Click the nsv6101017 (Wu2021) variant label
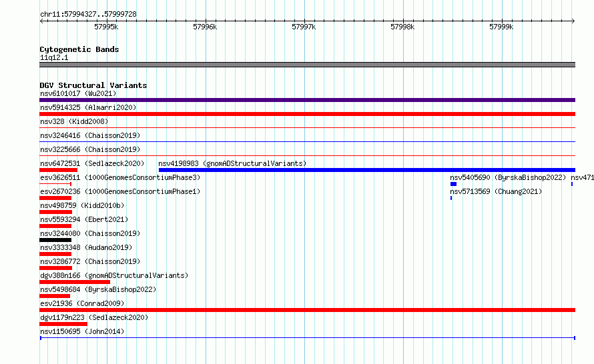The height and width of the screenshot is (364, 594). point(78,93)
